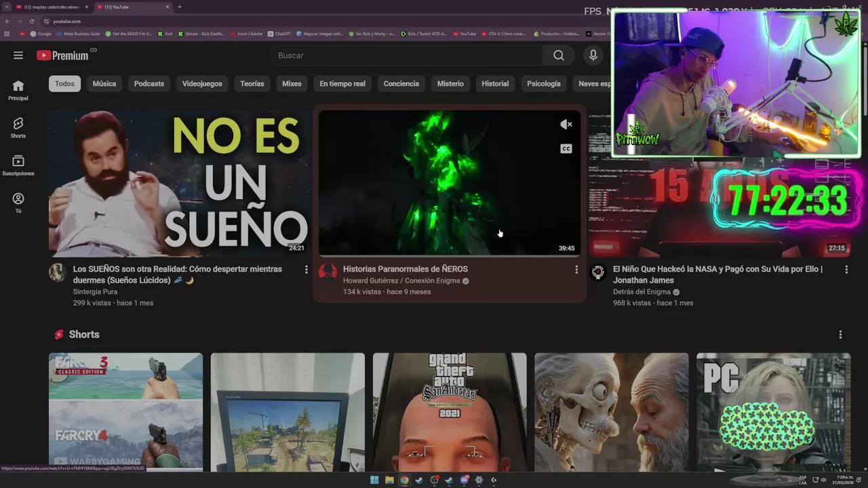Toggle captions on the preview video

566,148
